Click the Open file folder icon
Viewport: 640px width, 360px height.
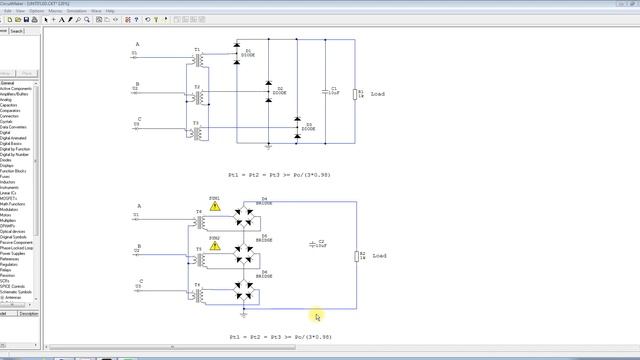coord(18,20)
